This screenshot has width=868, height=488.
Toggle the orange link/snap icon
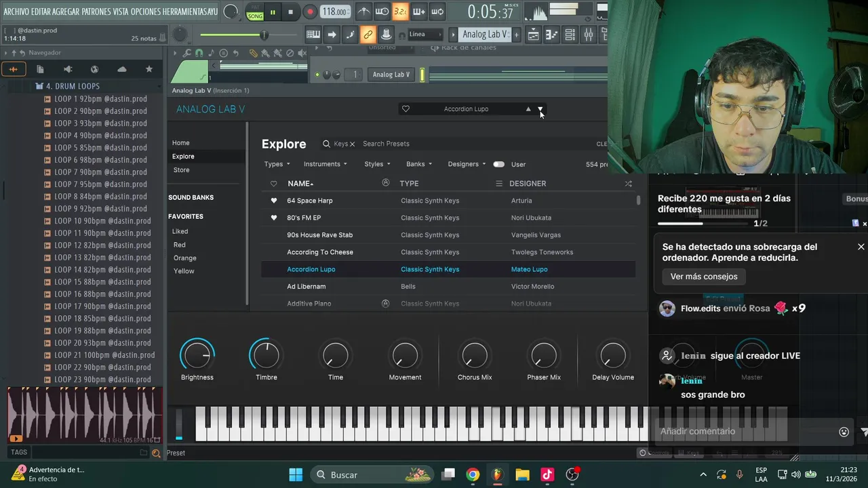coord(368,35)
